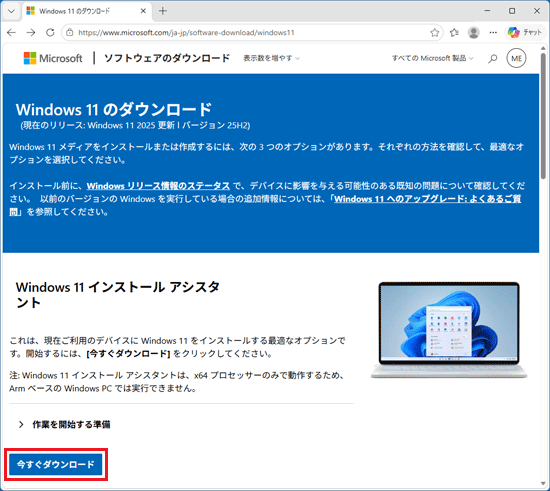Click the Windows 11 のダウンロード page heading
Image resolution: width=550 pixels, height=491 pixels.
pyautogui.click(x=114, y=109)
